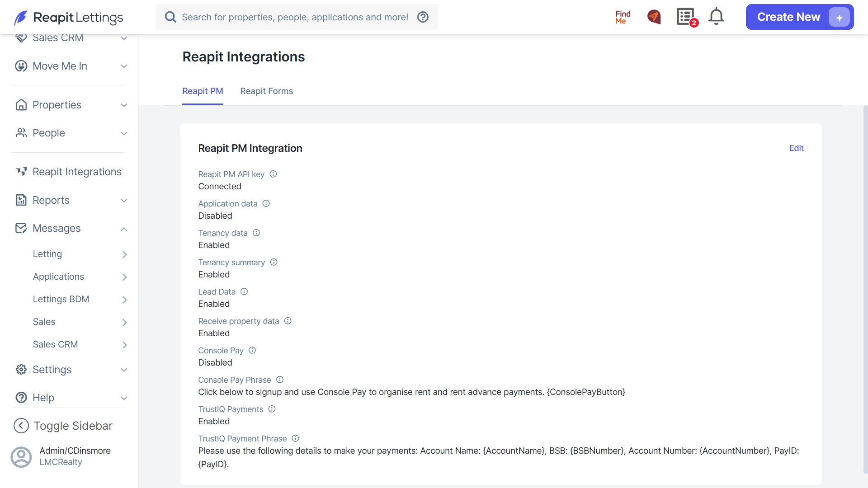Click the red rocket icon in header
Screen dimensions: 868x488
[654, 17]
